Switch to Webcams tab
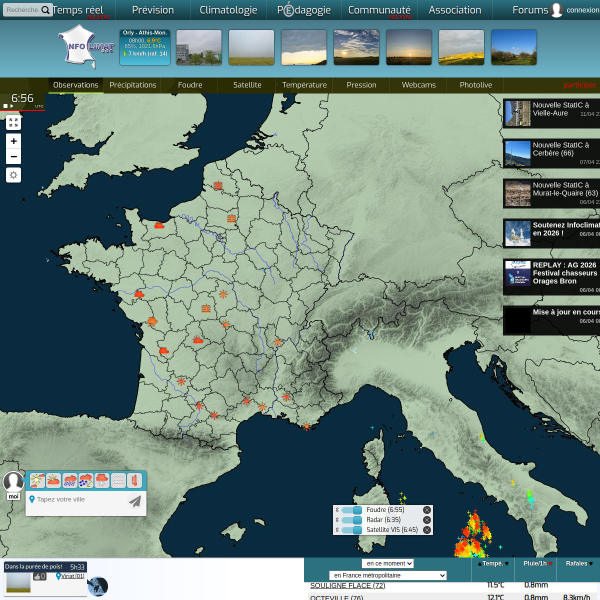The width and height of the screenshot is (600, 600). tap(419, 85)
